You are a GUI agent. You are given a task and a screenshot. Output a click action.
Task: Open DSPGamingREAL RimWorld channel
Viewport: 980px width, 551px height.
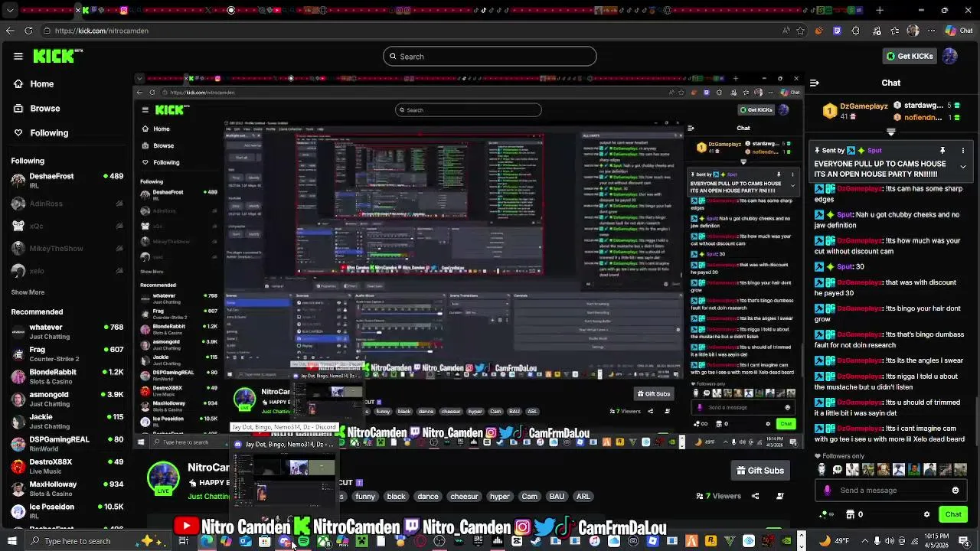coord(67,444)
